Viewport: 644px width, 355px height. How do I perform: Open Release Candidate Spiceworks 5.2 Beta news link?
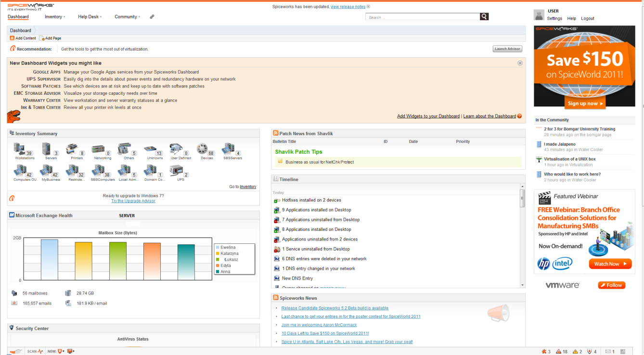click(x=335, y=308)
